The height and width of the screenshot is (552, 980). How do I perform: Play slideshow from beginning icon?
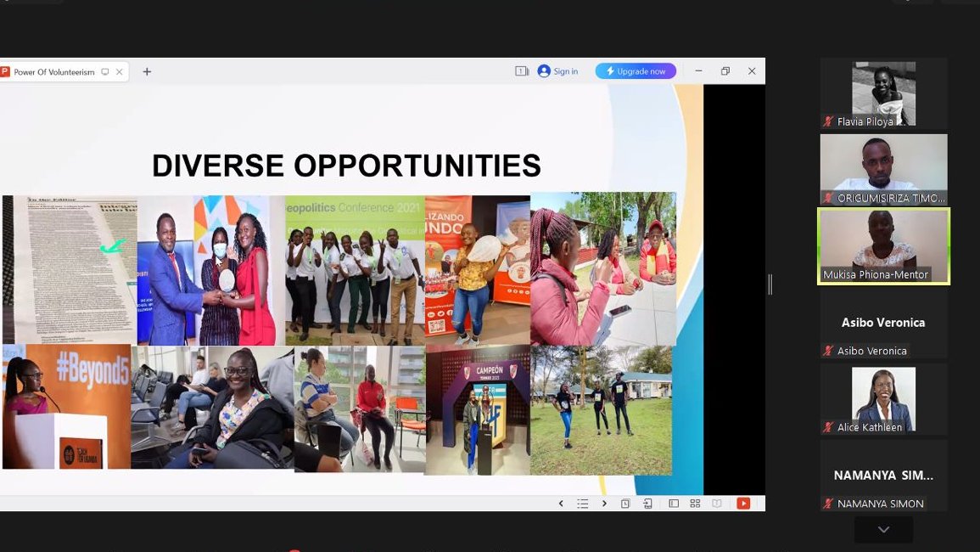tap(625, 503)
